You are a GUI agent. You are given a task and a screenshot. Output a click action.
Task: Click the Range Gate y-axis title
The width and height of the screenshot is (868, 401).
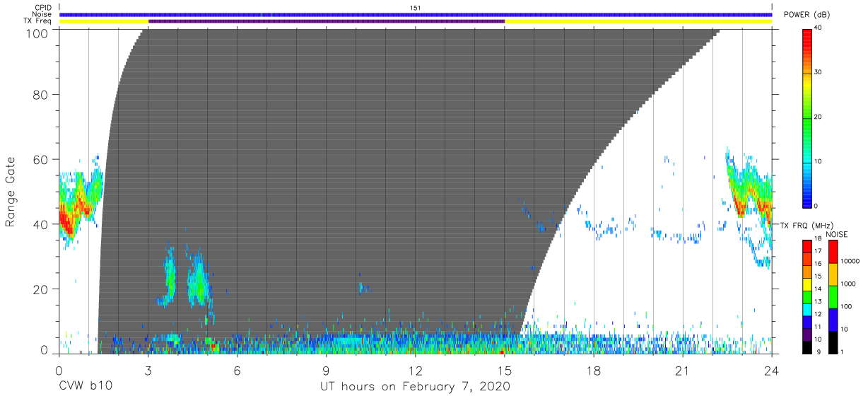pos(11,192)
